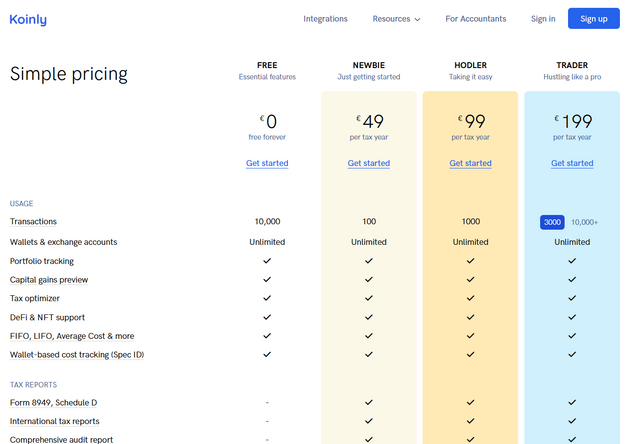The width and height of the screenshot is (640, 444).
Task: Get started with the Free plan
Action: [x=267, y=163]
